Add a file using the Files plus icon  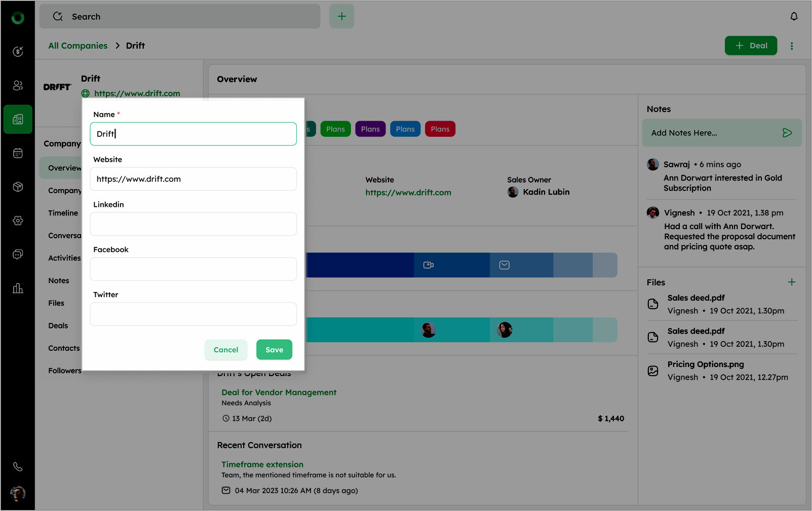coord(792,282)
